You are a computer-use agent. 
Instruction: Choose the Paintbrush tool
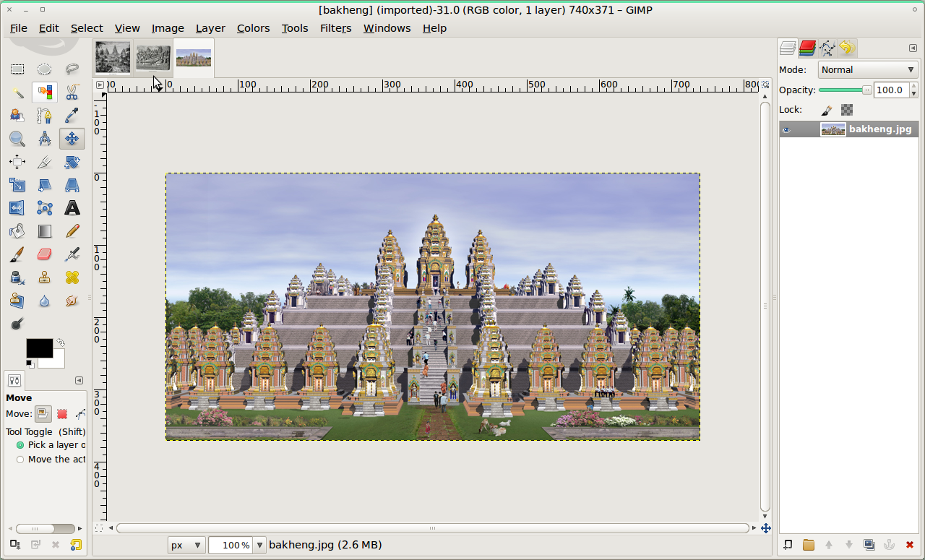click(17, 254)
